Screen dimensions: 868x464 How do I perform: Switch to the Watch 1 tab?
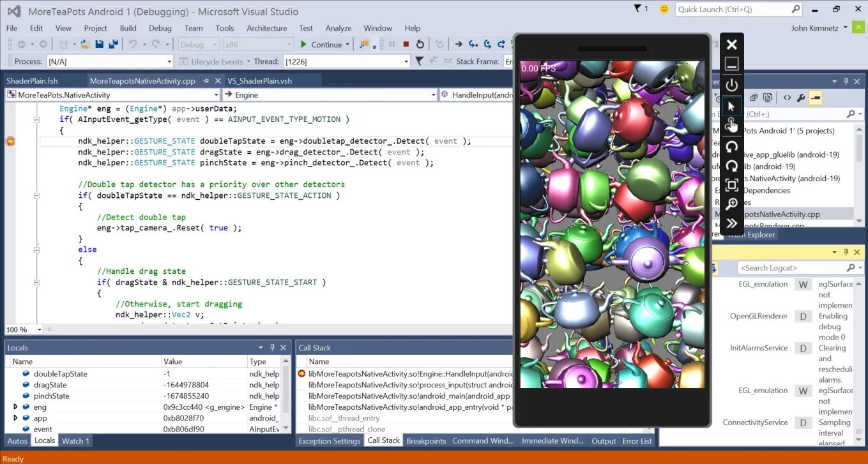pos(76,440)
